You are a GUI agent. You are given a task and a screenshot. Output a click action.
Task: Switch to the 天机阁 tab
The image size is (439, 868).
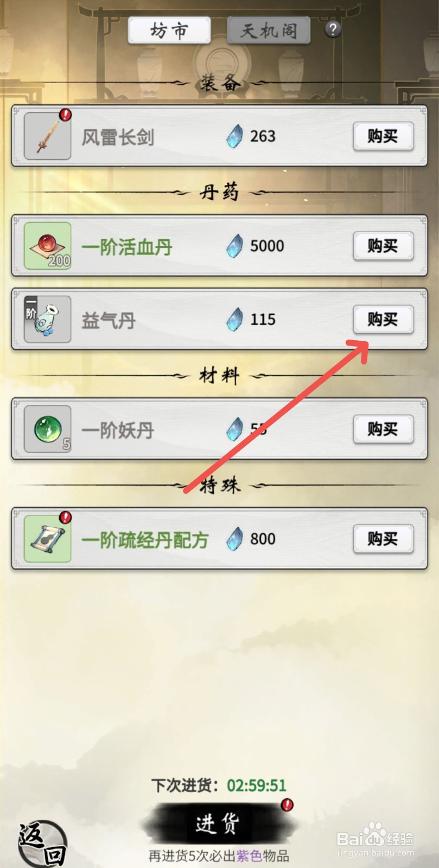tap(269, 30)
